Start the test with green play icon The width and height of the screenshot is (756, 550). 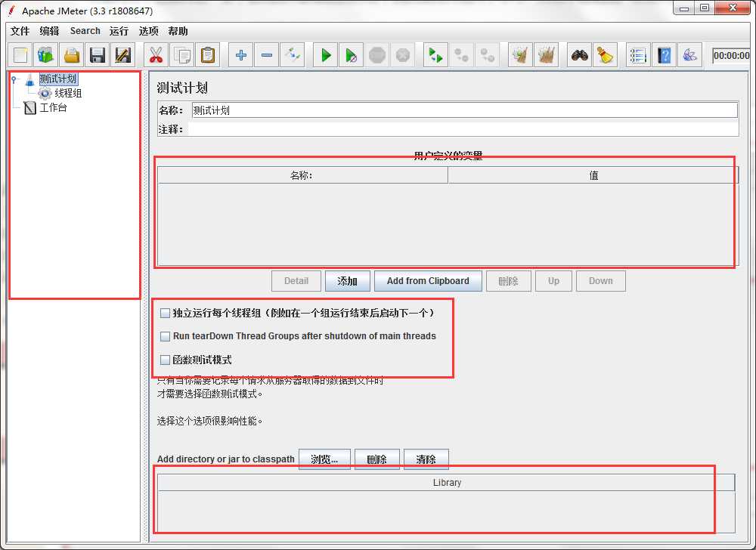tap(326, 55)
